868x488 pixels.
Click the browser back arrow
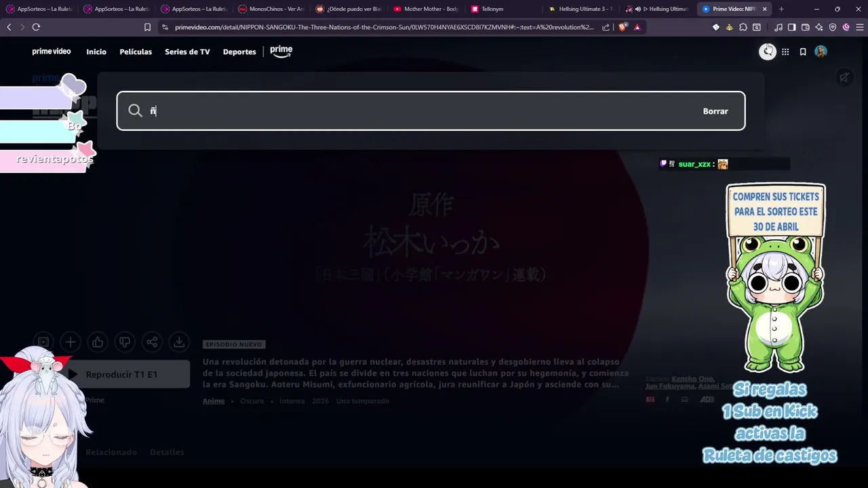point(9,27)
